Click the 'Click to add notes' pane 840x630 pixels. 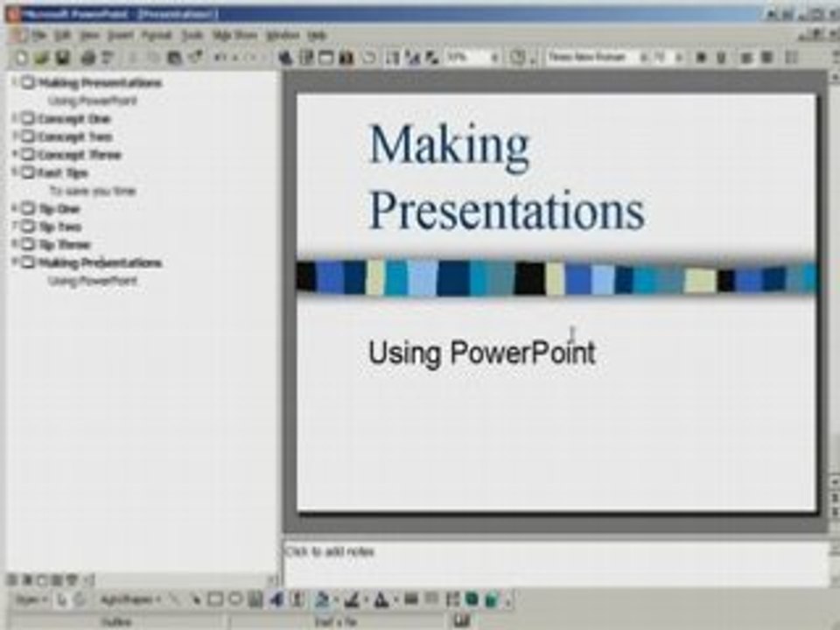click(x=556, y=563)
